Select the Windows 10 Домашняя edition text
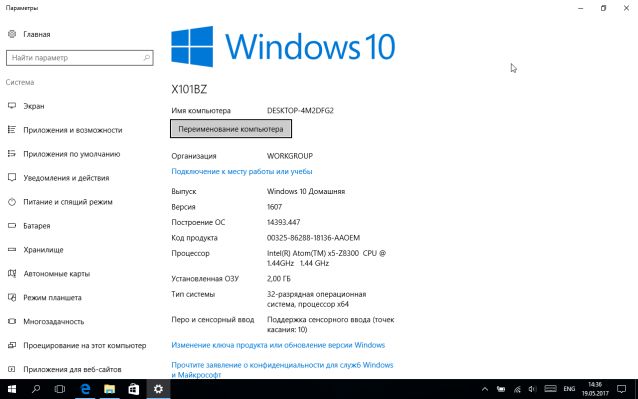This screenshot has width=638, height=399. point(306,191)
